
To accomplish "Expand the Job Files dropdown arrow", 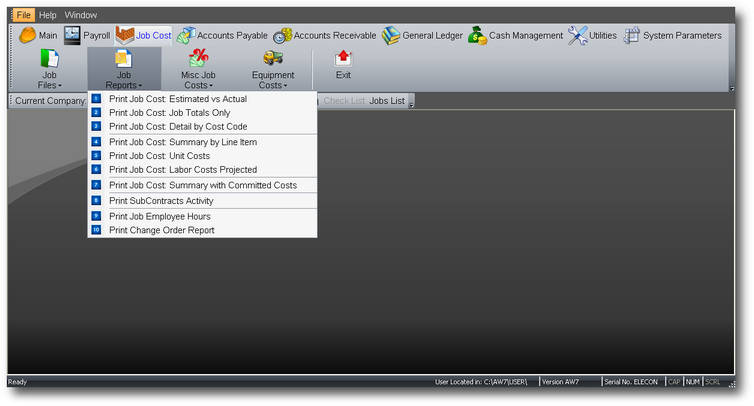I will 60,86.
